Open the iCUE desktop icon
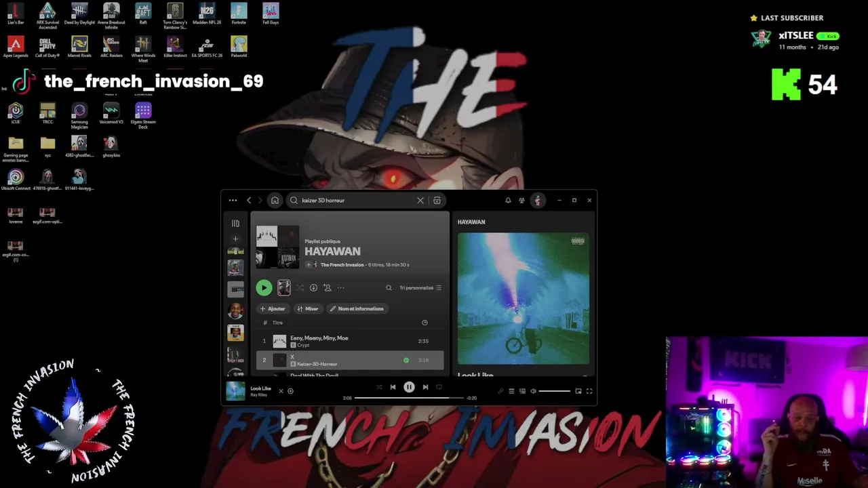 tap(16, 113)
